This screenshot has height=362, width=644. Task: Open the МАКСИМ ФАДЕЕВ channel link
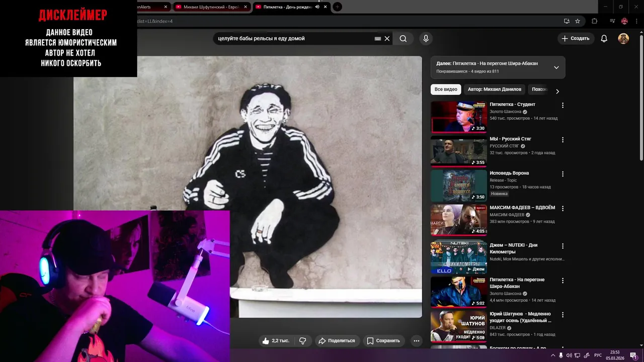pyautogui.click(x=507, y=215)
